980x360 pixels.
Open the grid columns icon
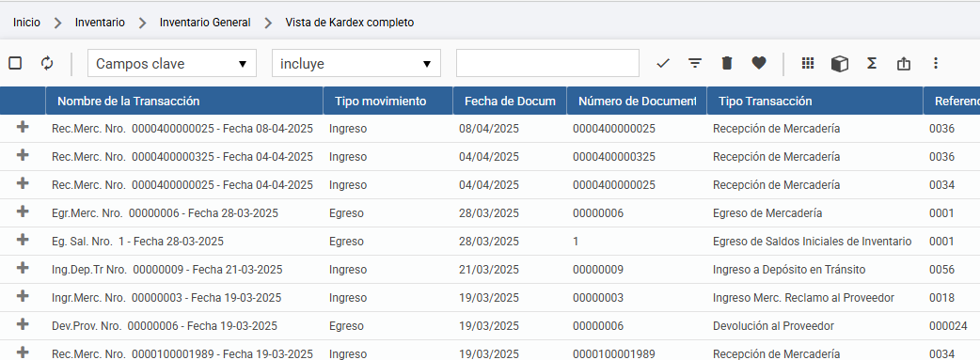(808, 63)
